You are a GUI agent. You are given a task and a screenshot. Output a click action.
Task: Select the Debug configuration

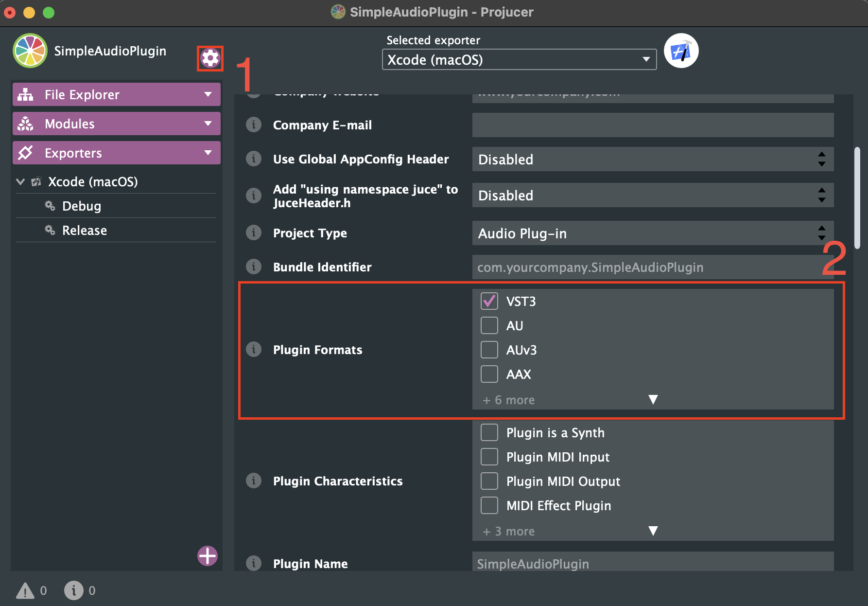coord(116,206)
